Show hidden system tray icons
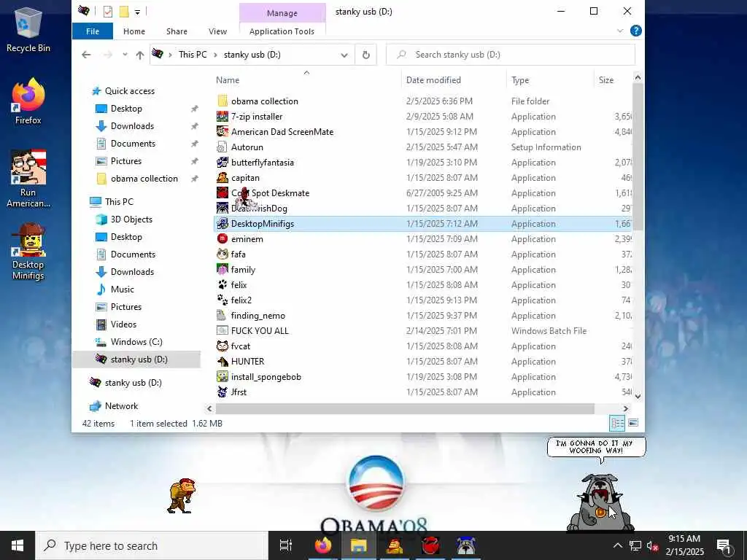The height and width of the screenshot is (560, 747). click(617, 545)
